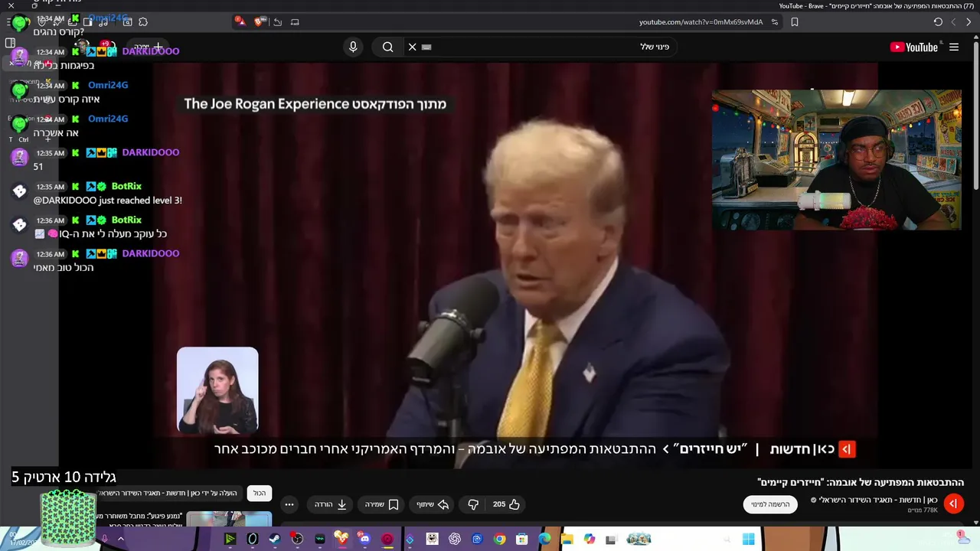Select the הכול filter chip
This screenshot has width=980, height=551.
point(260,494)
